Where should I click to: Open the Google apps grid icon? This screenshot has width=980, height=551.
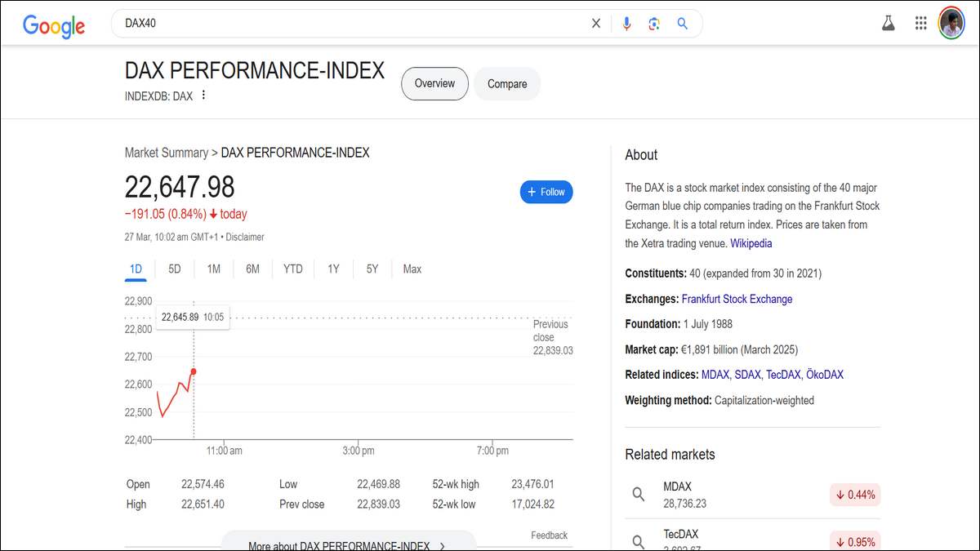[x=921, y=24]
